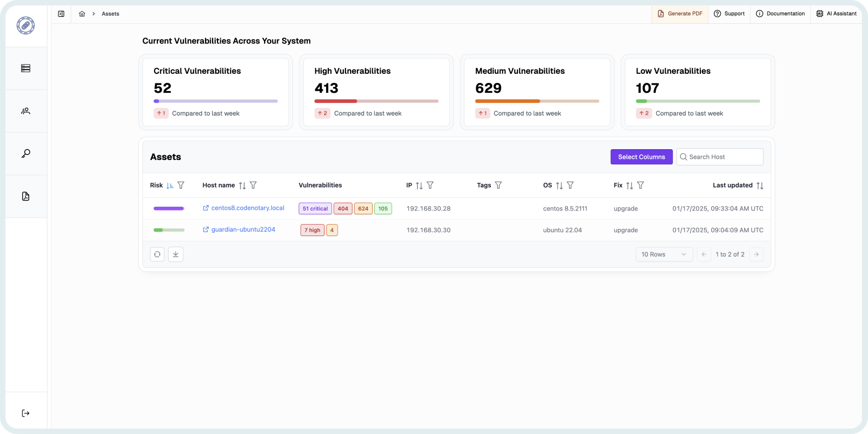Filter the Tags column

click(499, 186)
